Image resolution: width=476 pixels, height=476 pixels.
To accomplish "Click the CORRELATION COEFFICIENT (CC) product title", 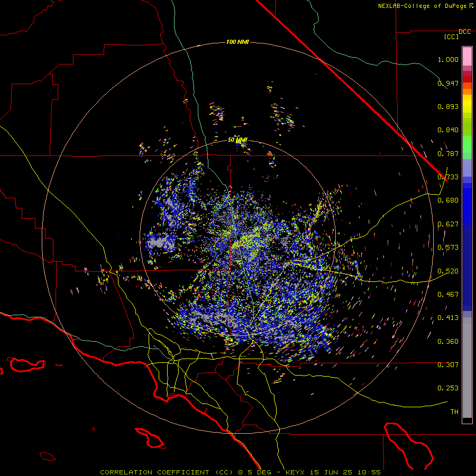I will (x=167, y=472).
